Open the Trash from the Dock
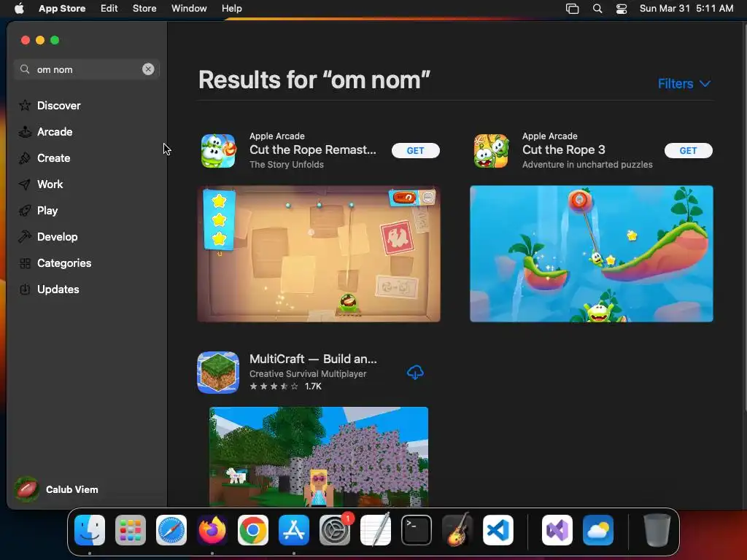The width and height of the screenshot is (747, 560). tap(657, 530)
